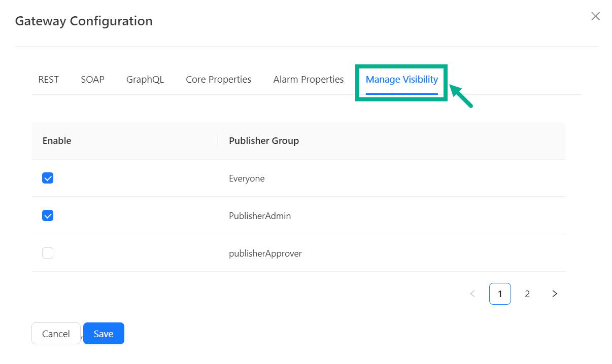Disable the PublisherAdmin checkbox

[48, 216]
